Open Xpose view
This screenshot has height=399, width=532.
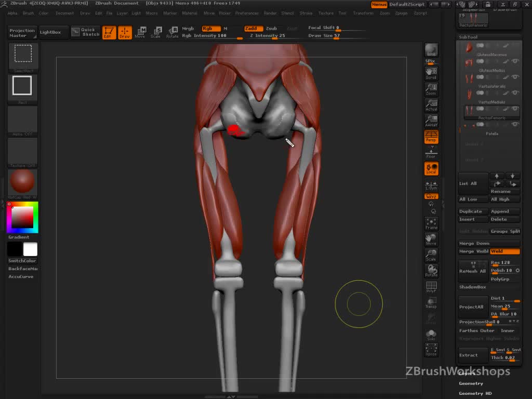click(431, 350)
